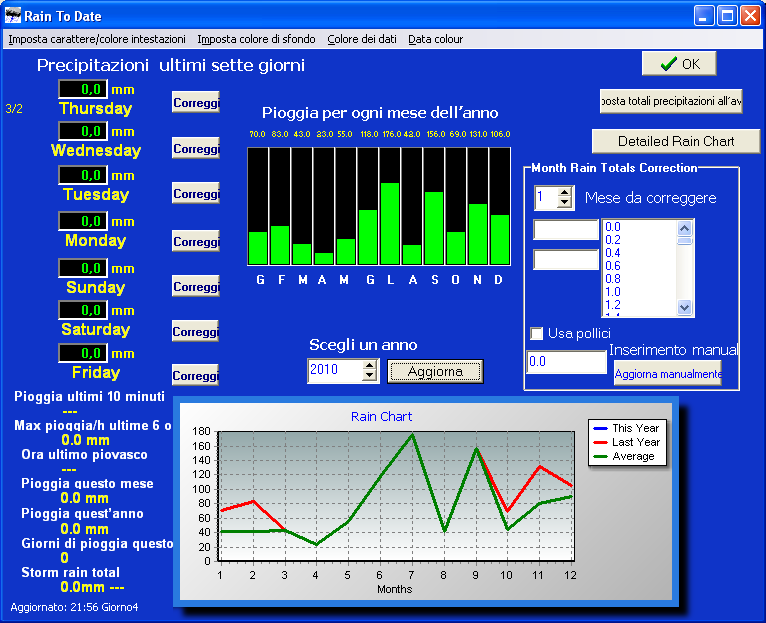Screen dimensions: 766x623
Task: Close the Rain To Date window
Action: point(750,16)
